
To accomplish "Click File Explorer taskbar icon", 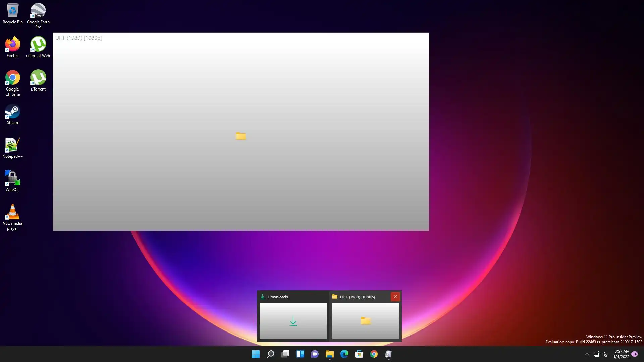I will [x=329, y=354].
